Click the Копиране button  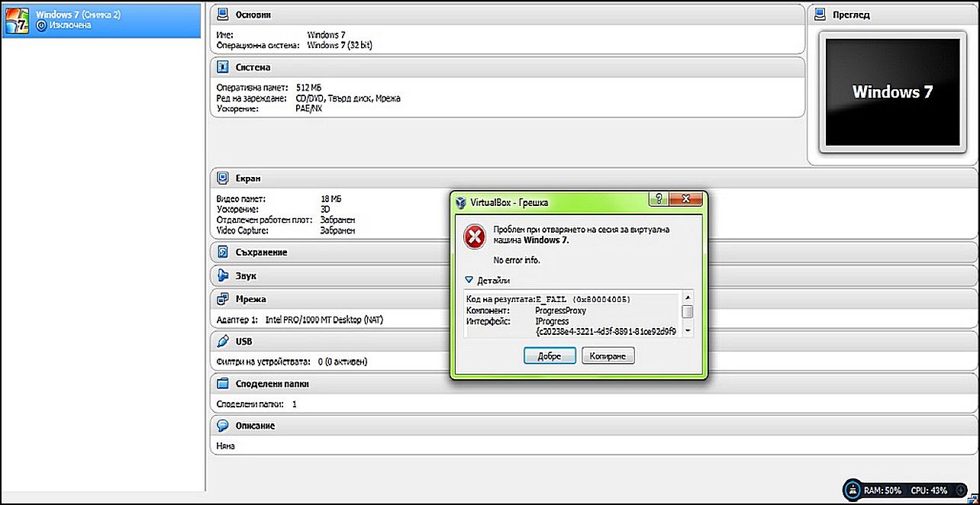608,356
